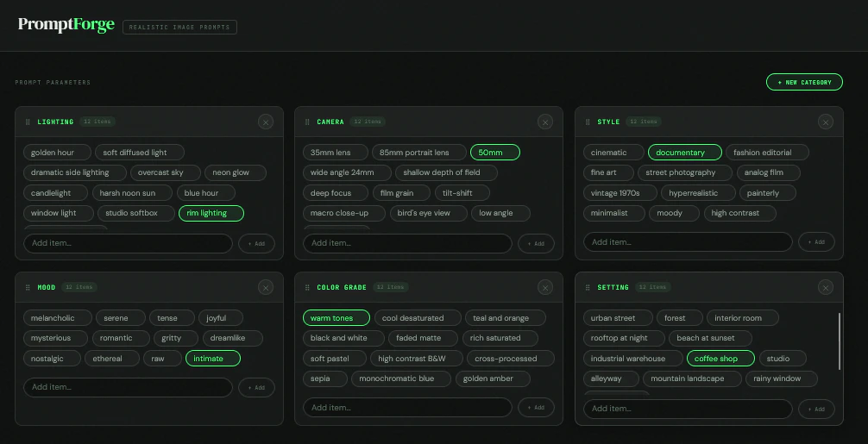The width and height of the screenshot is (868, 444).
Task: Click the Realistic Image Prompts badge
Action: point(180,27)
